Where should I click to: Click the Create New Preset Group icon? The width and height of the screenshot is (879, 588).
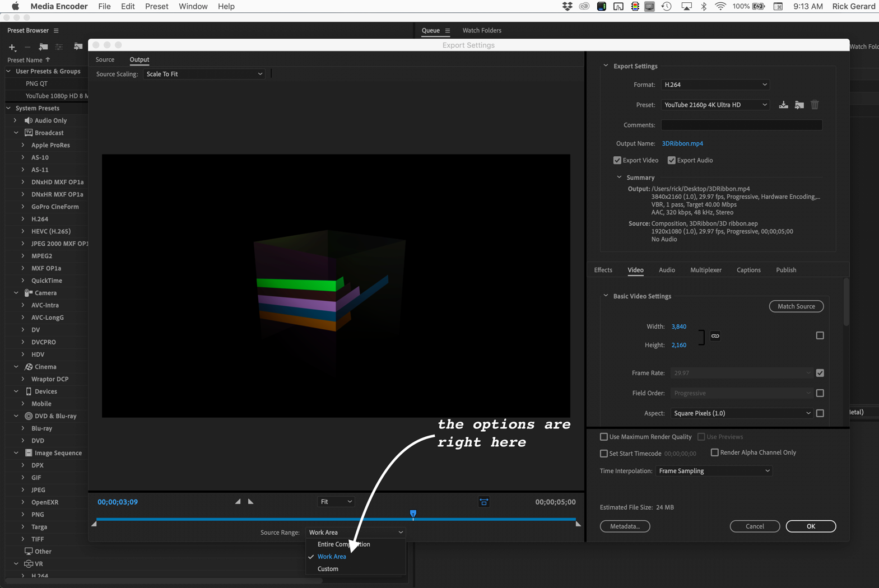[x=43, y=47]
